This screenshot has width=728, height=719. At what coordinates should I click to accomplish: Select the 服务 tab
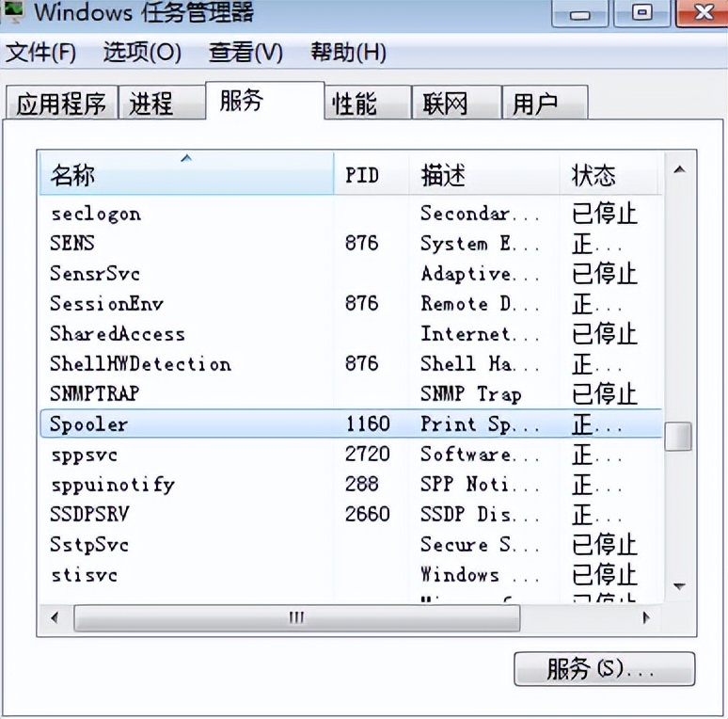click(x=264, y=101)
